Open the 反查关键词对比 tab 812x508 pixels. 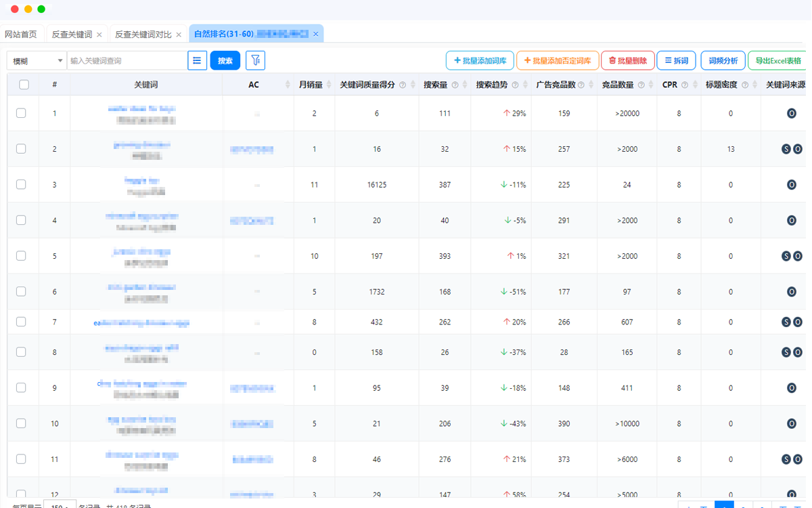coord(143,35)
